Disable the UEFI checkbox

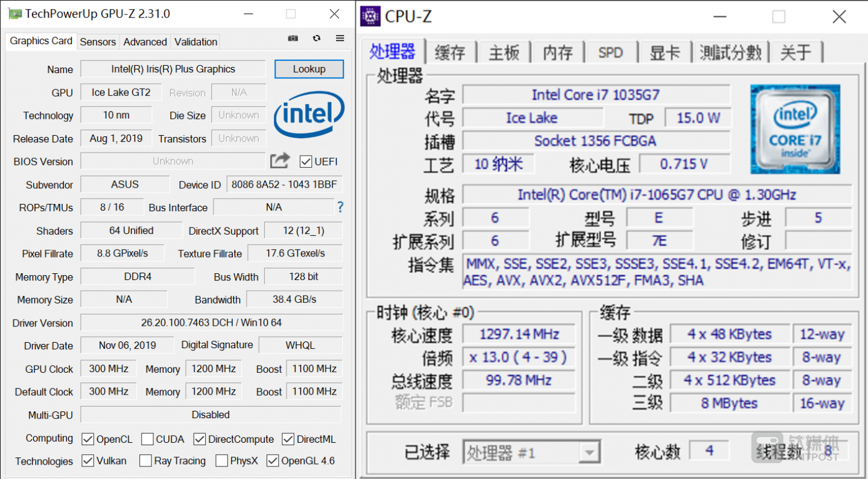point(305,161)
